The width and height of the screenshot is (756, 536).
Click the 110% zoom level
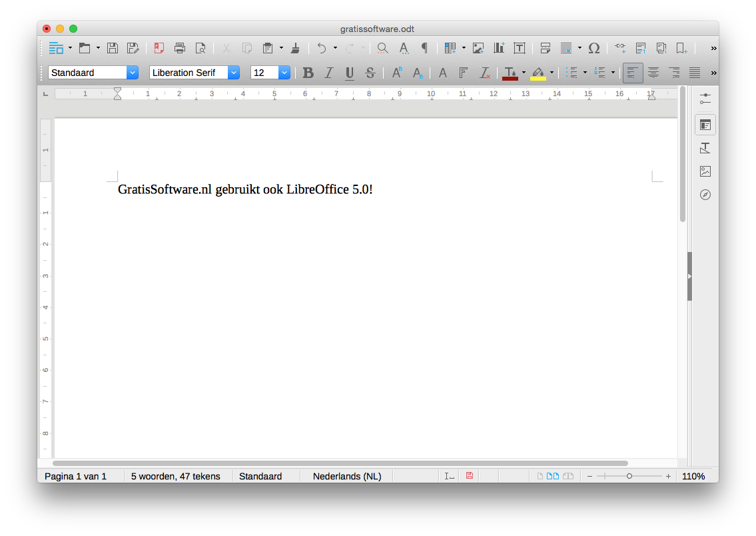[693, 476]
